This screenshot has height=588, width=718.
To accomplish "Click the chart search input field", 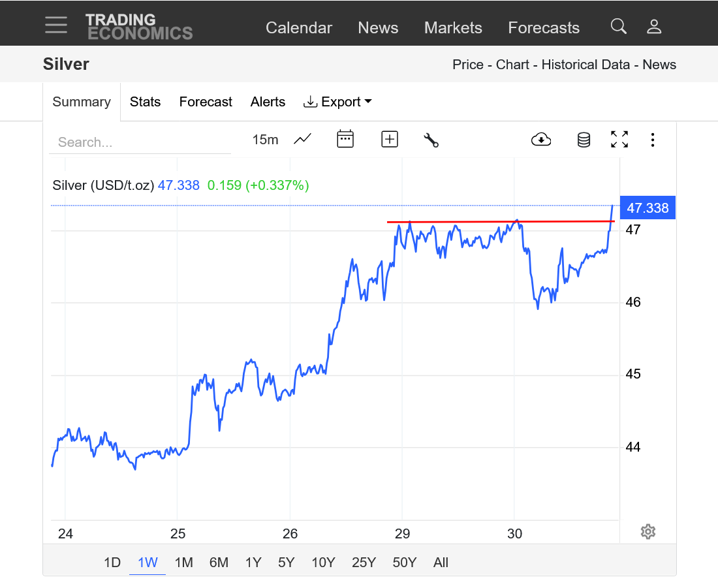I will coord(140,142).
